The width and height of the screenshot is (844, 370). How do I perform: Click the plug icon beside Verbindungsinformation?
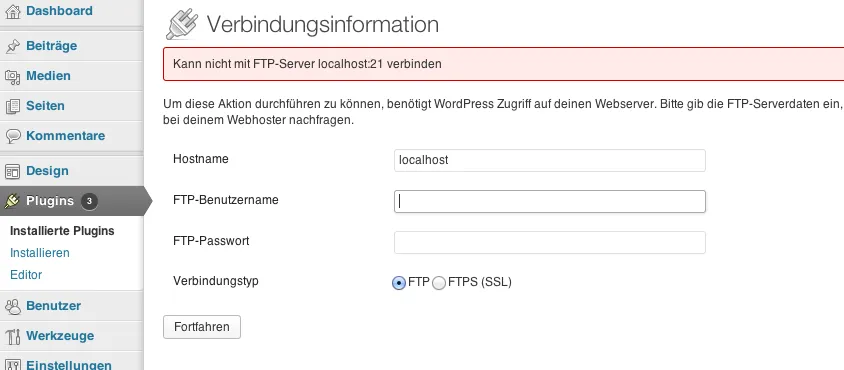coord(182,25)
